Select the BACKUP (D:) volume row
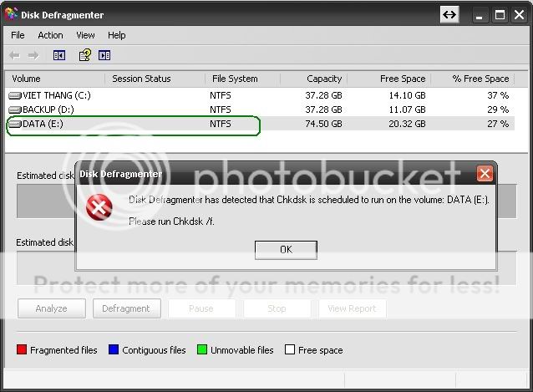The height and width of the screenshot is (392, 533). click(50, 109)
